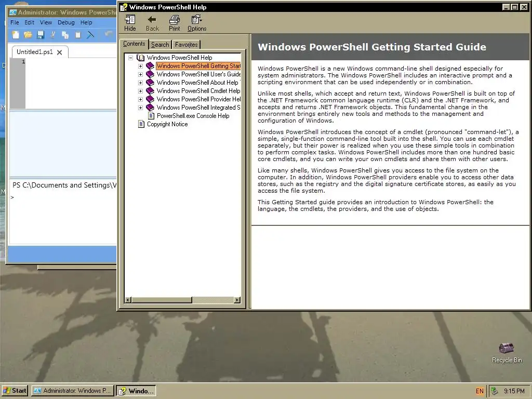Select Windows PowerShell Help root label

tap(179, 58)
